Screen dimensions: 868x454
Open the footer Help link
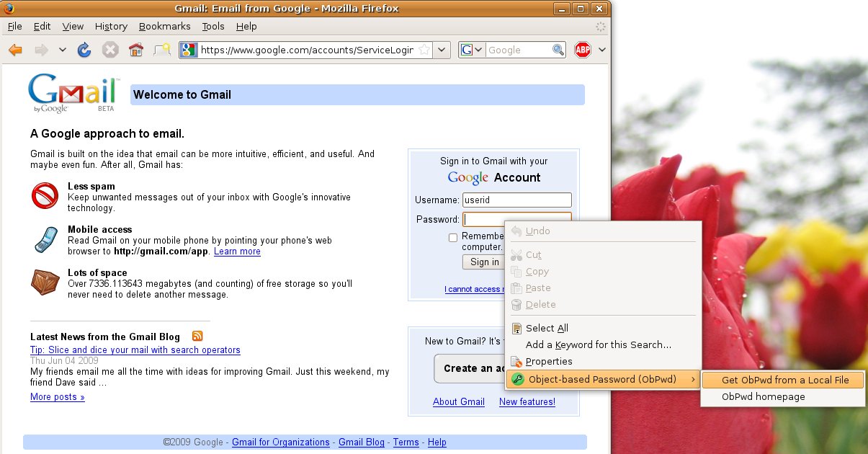437,442
